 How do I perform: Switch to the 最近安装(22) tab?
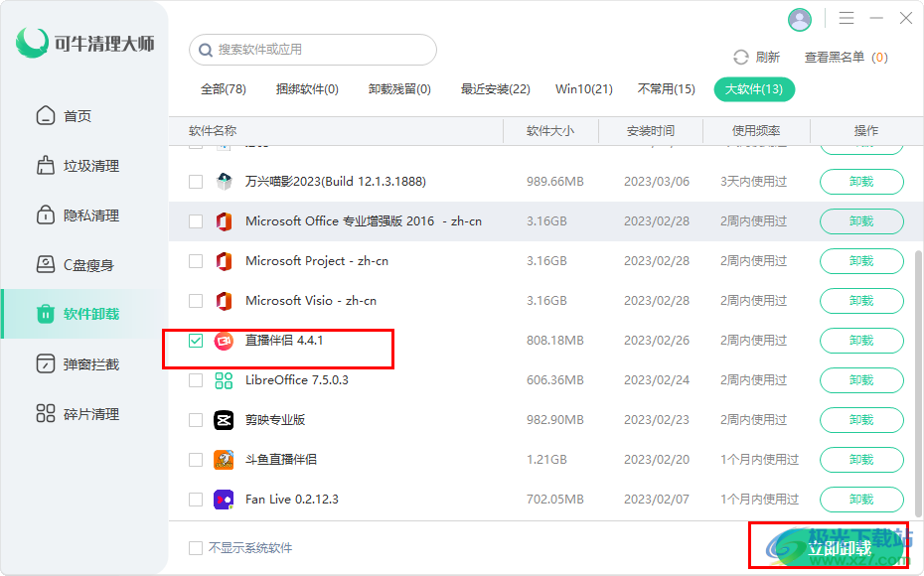(496, 89)
